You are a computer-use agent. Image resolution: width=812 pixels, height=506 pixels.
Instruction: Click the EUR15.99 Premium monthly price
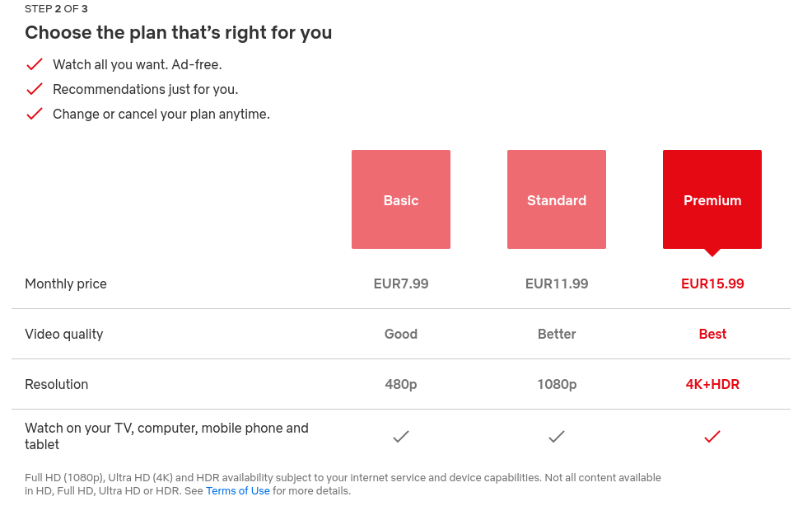click(712, 283)
